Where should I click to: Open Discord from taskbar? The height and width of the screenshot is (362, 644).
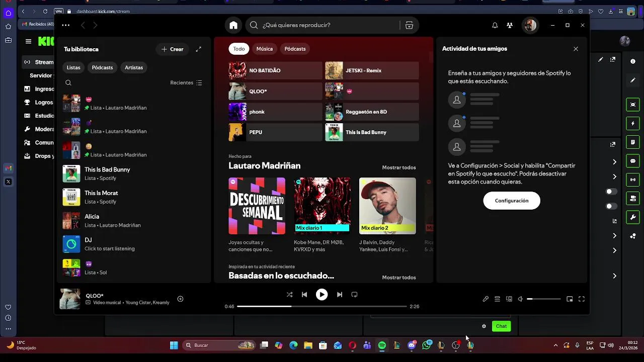pos(412,345)
